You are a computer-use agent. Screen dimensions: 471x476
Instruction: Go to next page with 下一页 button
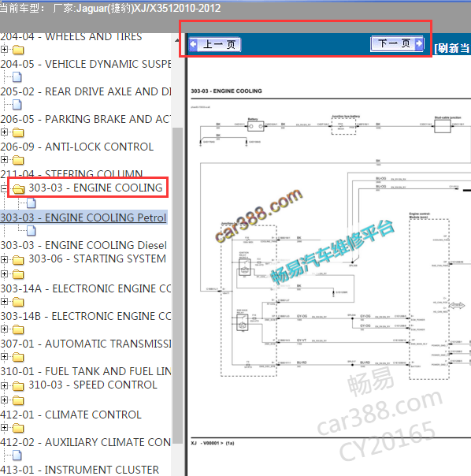click(397, 43)
